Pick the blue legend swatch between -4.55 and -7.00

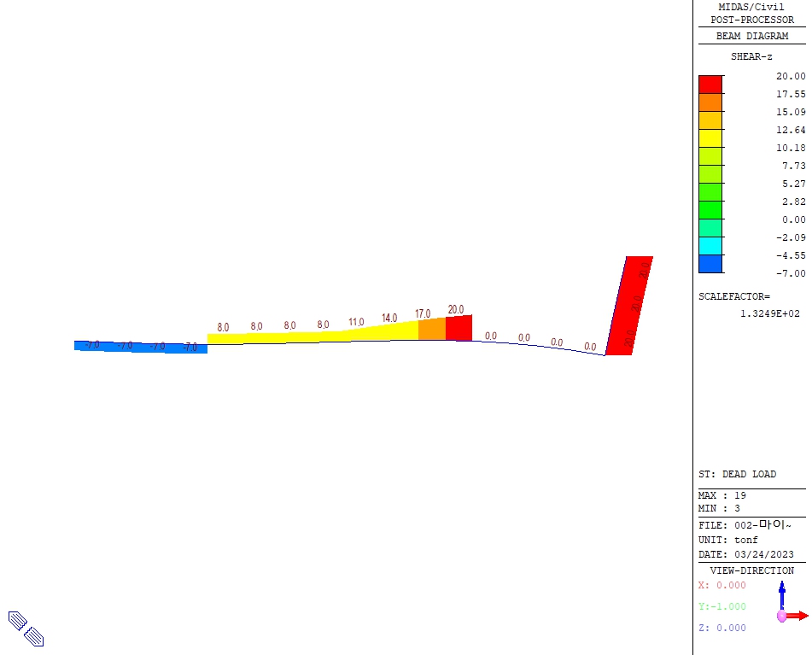click(x=710, y=264)
